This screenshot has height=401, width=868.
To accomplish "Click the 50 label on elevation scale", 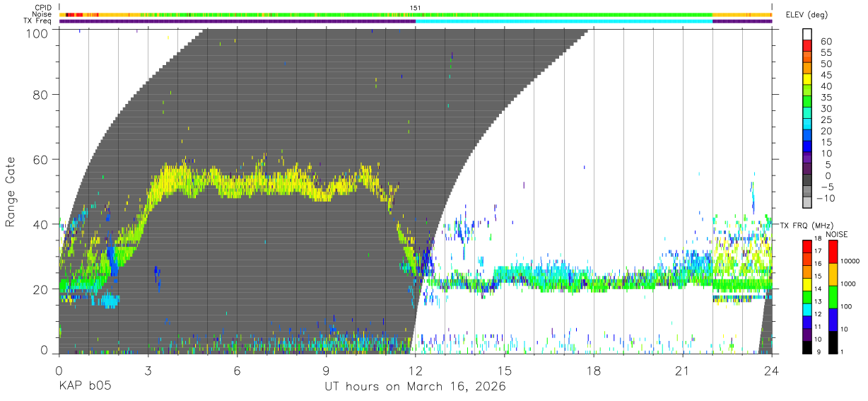I will [825, 64].
